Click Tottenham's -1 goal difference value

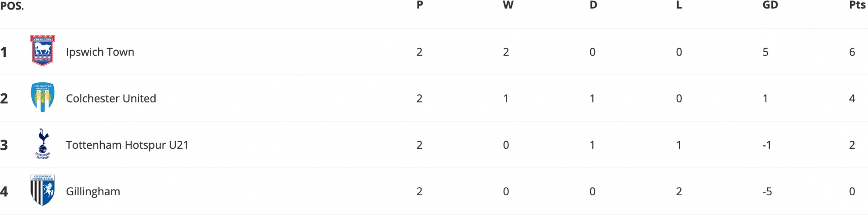click(x=767, y=145)
